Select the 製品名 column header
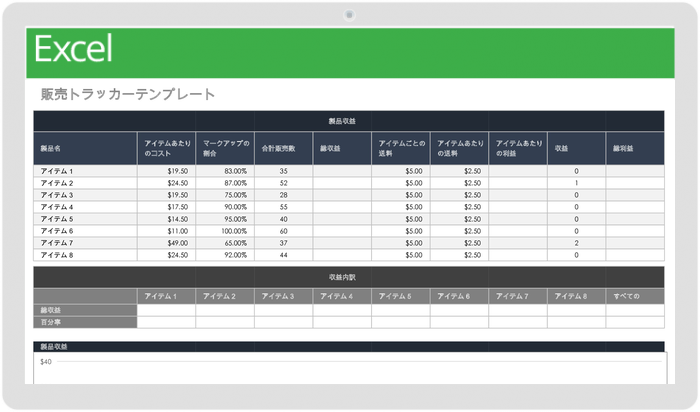This screenshot has height=412, width=700. tap(85, 148)
